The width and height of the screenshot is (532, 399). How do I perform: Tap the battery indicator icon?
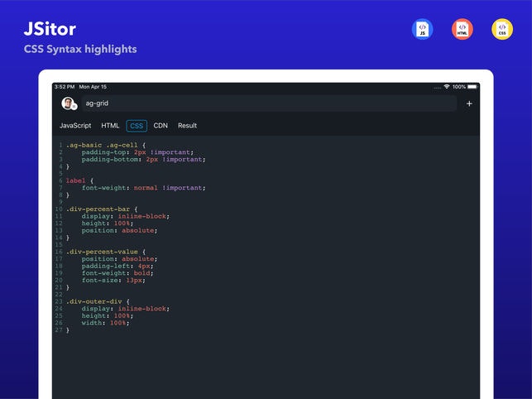pyautogui.click(x=472, y=87)
